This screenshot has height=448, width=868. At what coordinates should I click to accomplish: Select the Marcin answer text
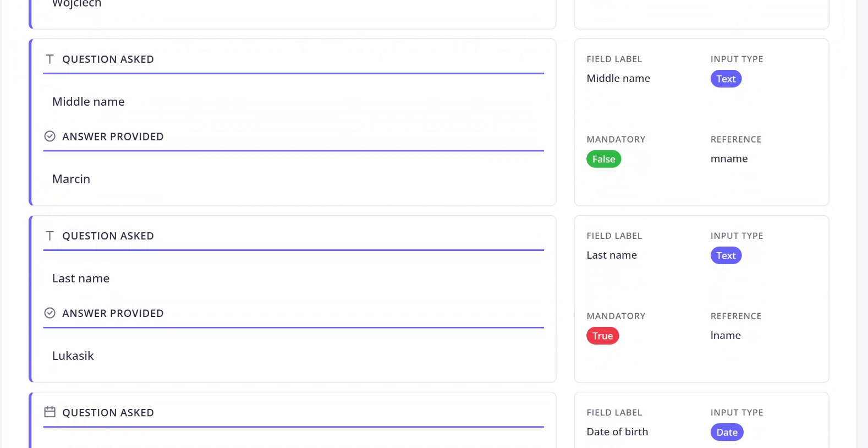click(x=71, y=179)
